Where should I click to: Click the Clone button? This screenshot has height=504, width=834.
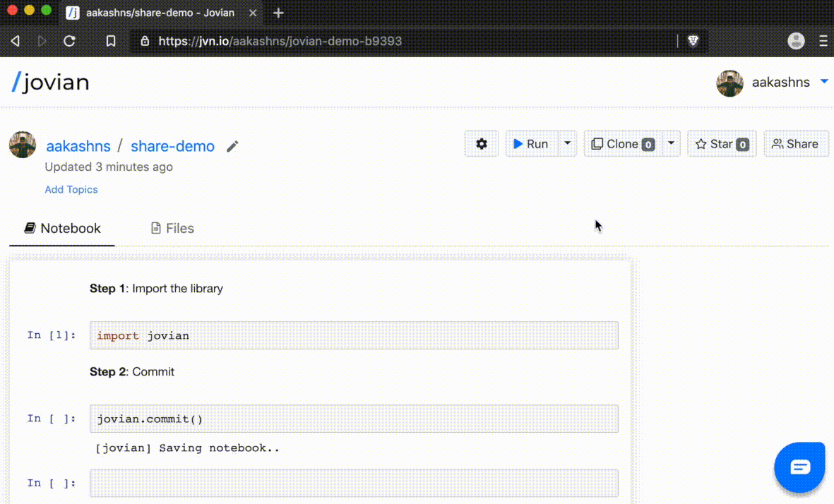click(x=623, y=143)
